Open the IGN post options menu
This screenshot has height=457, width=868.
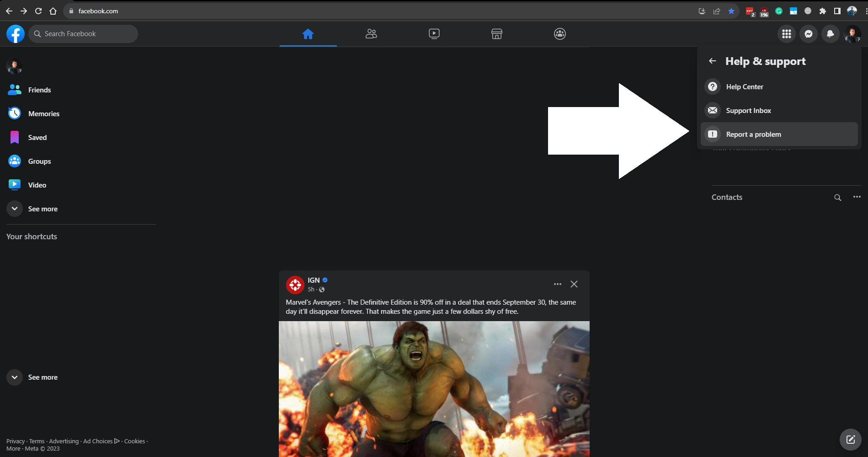click(x=558, y=284)
